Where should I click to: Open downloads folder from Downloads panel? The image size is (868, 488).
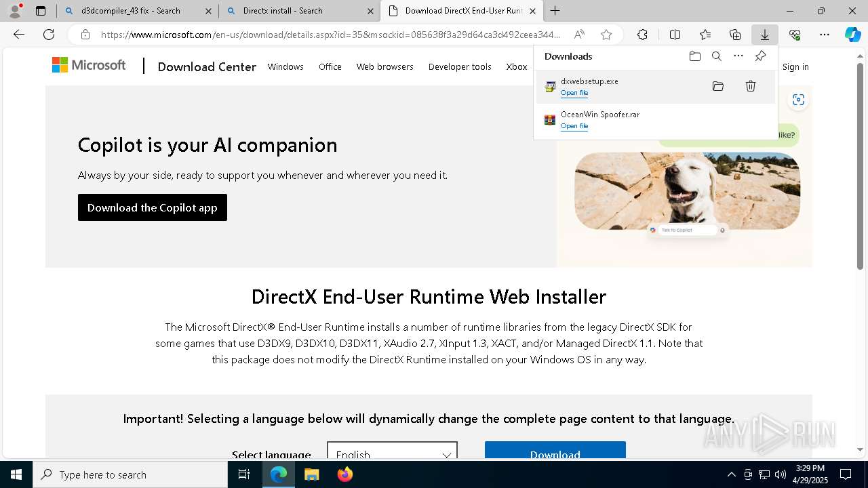click(x=694, y=56)
